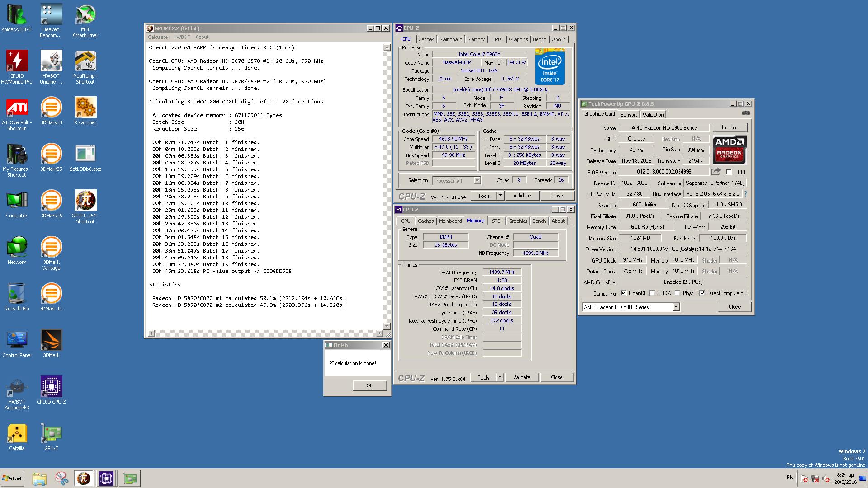Toggle CUDA checkbox in GPU-Z

[x=652, y=293]
